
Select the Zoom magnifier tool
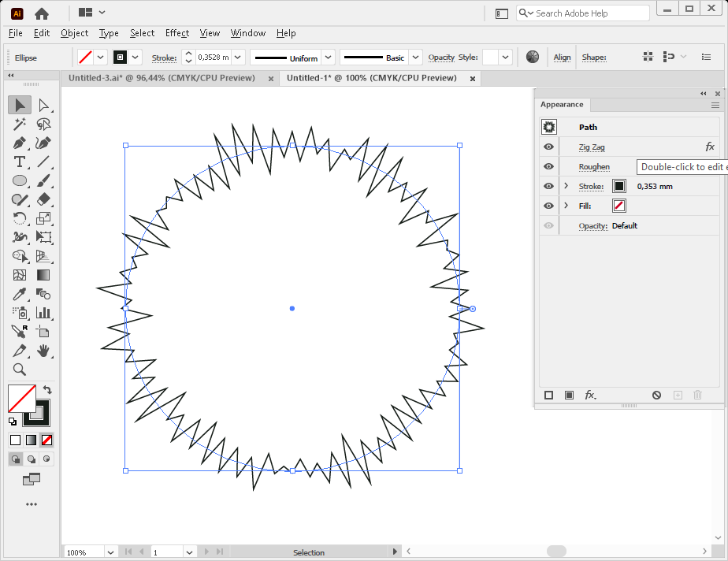(20, 370)
